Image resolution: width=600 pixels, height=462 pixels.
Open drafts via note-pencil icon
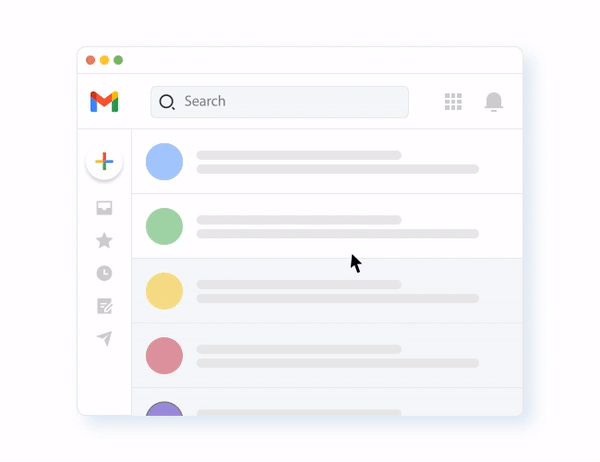(104, 306)
